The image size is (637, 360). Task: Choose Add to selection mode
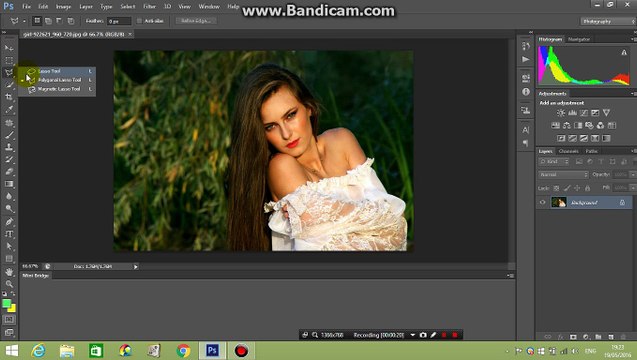point(48,21)
